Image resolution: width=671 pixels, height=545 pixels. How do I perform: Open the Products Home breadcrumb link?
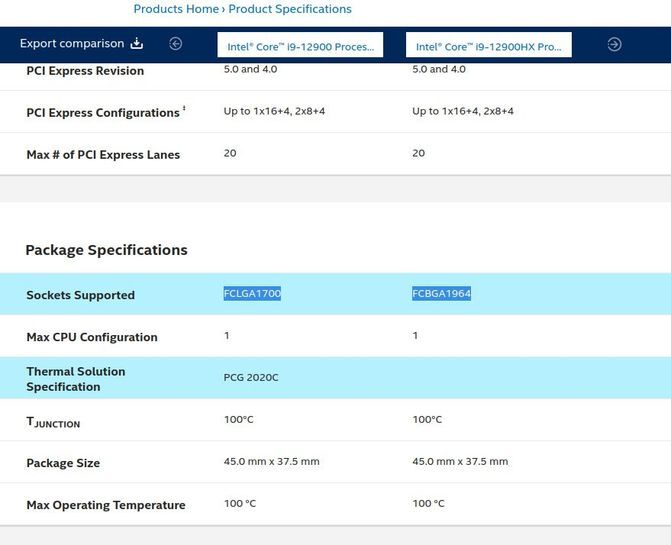click(176, 9)
